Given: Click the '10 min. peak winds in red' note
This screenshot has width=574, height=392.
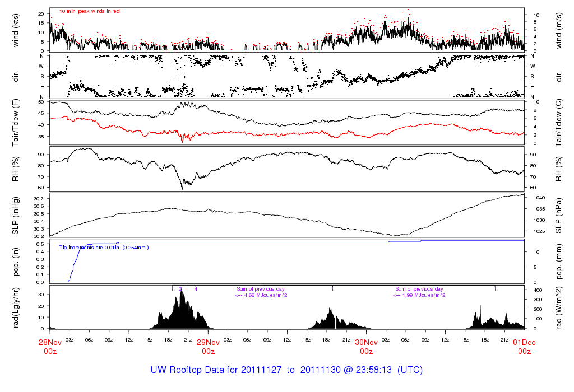Looking at the screenshot, I should point(90,11).
